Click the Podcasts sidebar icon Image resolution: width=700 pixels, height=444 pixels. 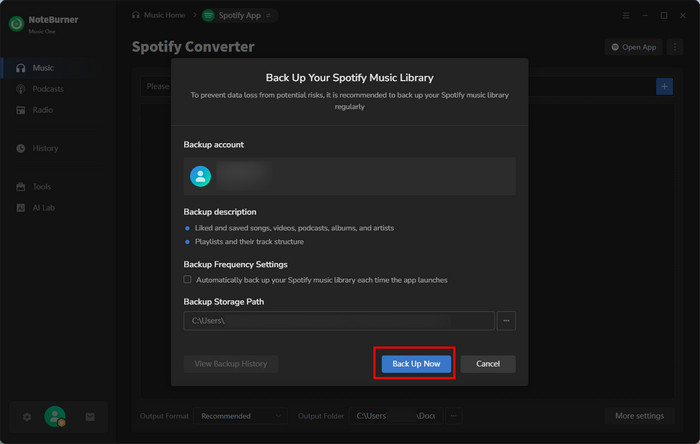[x=21, y=89]
